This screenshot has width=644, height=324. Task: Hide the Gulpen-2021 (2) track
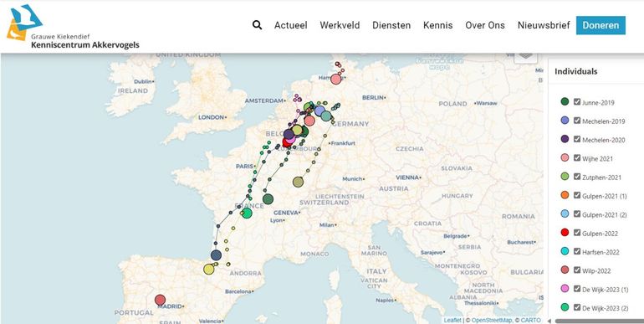click(577, 213)
